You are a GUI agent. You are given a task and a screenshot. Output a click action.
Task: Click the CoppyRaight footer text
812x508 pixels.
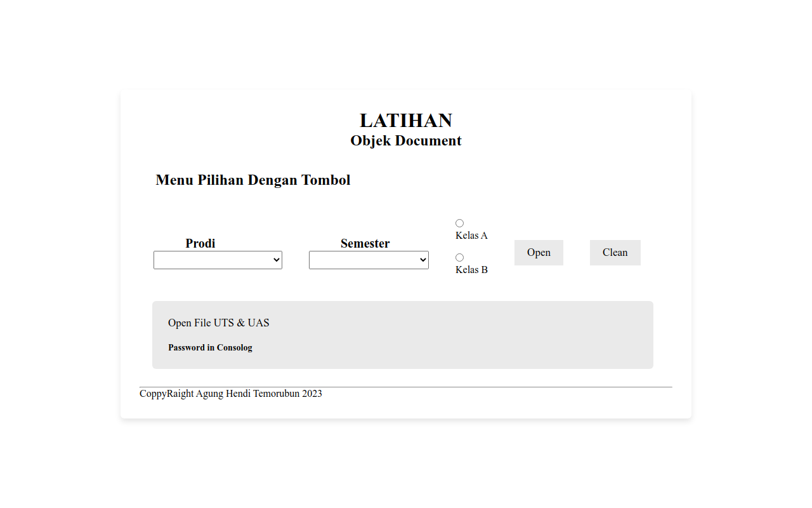click(231, 394)
